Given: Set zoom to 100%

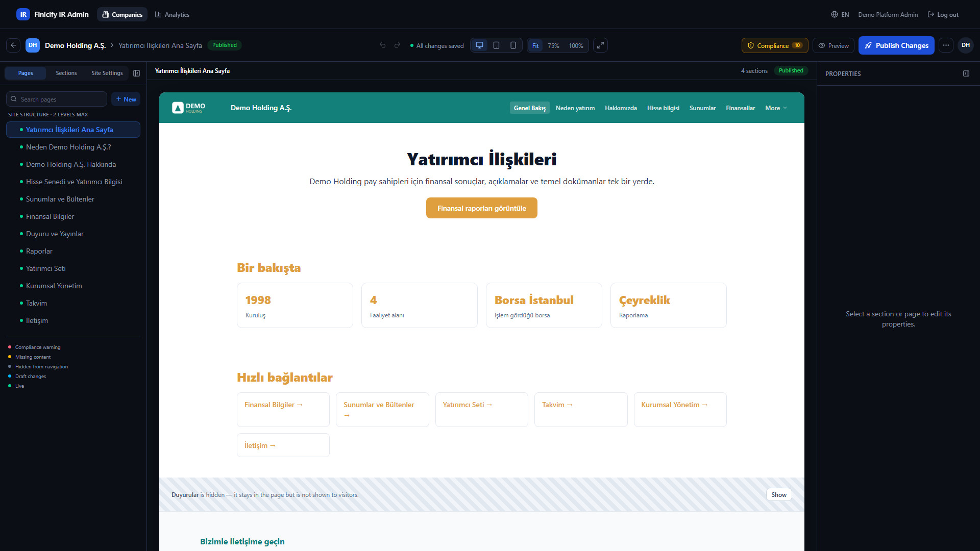Looking at the screenshot, I should (576, 45).
